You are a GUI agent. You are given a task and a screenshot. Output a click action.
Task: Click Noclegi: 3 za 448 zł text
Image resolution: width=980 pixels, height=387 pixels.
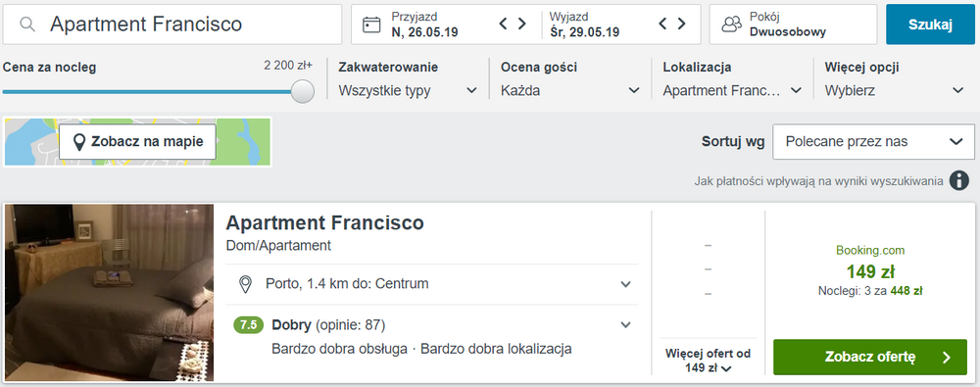(x=870, y=291)
